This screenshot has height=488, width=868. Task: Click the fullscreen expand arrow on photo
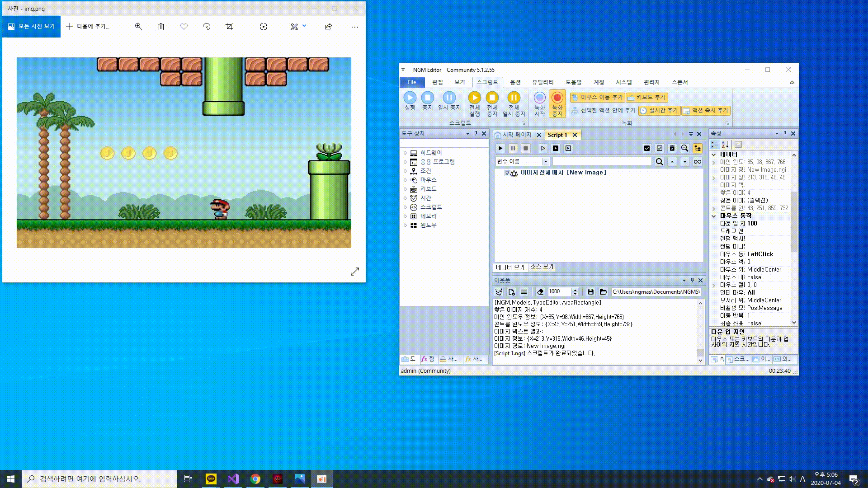tap(355, 271)
